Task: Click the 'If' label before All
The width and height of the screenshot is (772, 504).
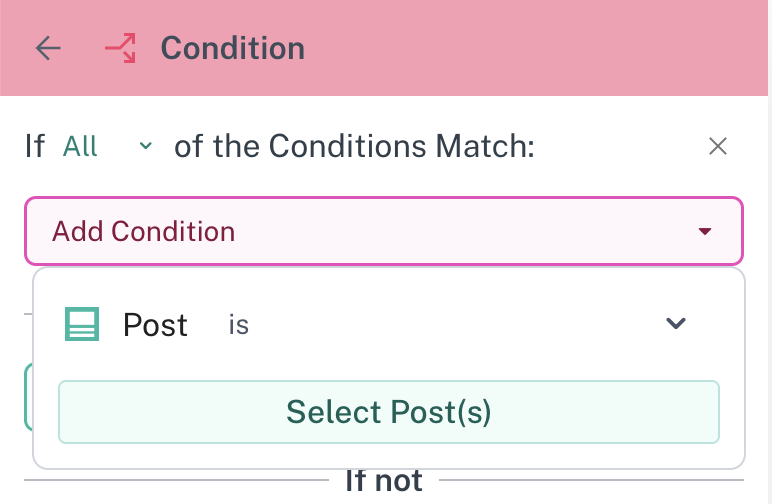Action: pos(35,147)
